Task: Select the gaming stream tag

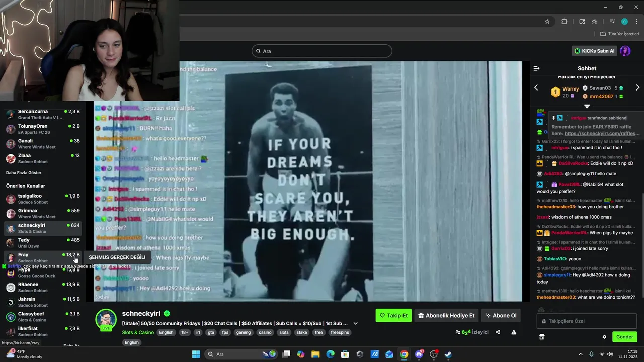Action: point(243,332)
